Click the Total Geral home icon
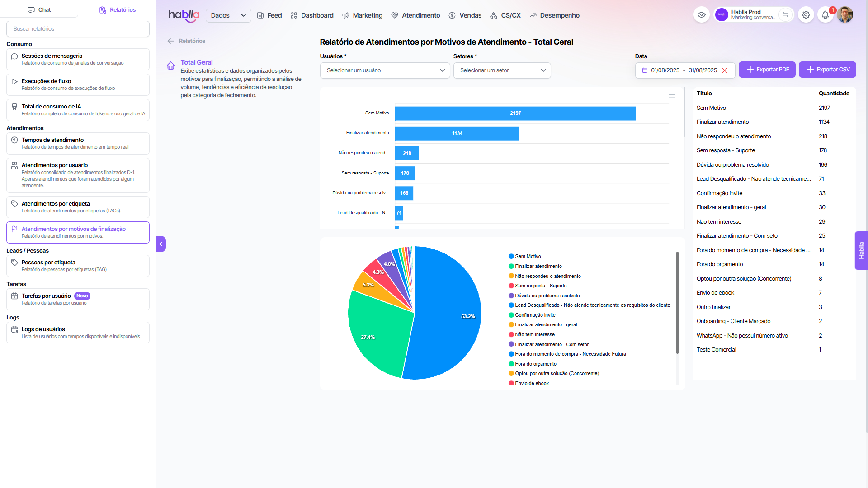This screenshot has width=868, height=488. [x=171, y=66]
